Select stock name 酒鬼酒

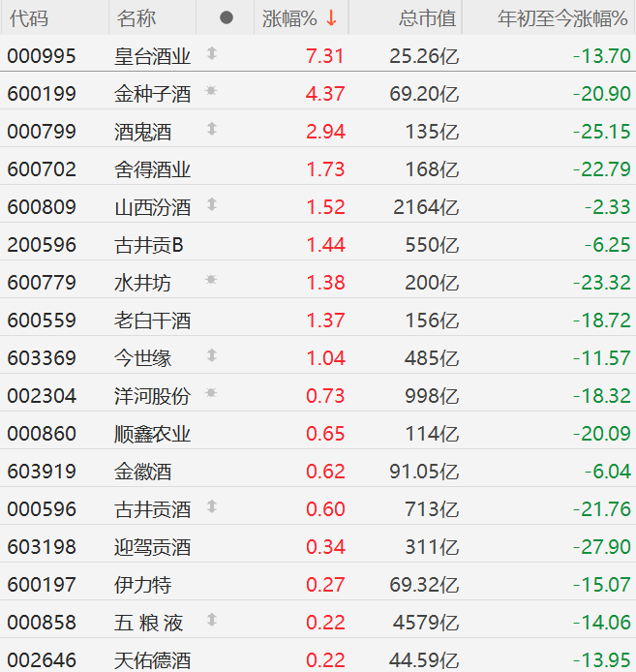tap(142, 132)
